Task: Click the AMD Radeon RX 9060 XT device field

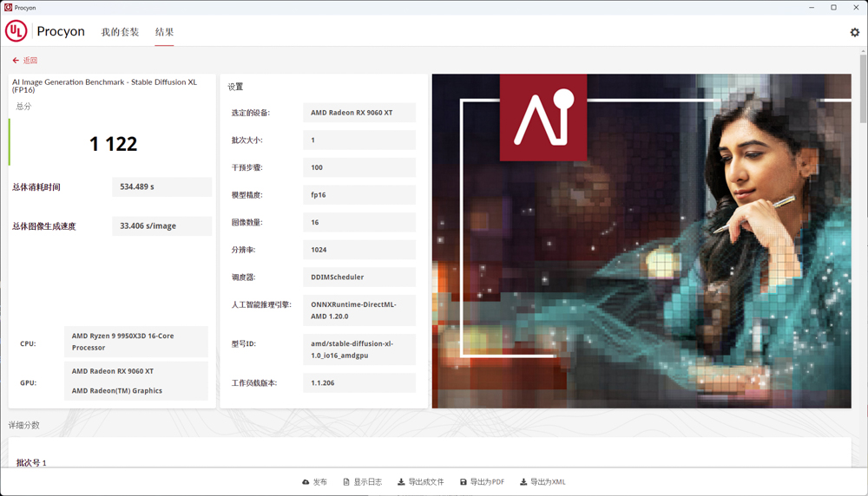Action: [x=359, y=113]
